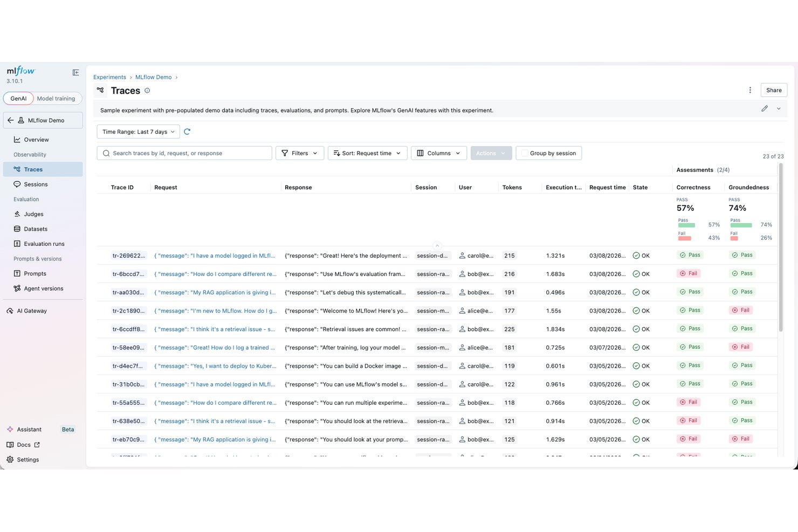Follow the MLflow Demo breadcrumb link

[153, 77]
